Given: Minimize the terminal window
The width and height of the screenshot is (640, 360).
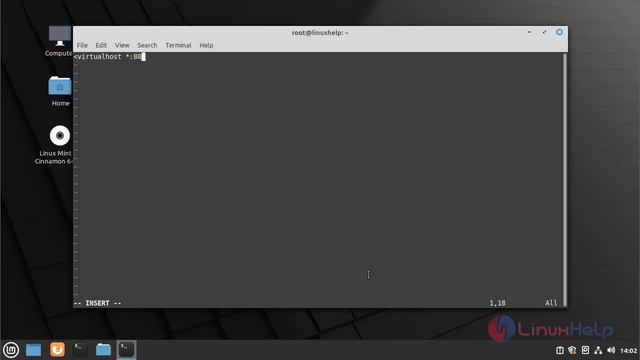Looking at the screenshot, I should [x=529, y=32].
